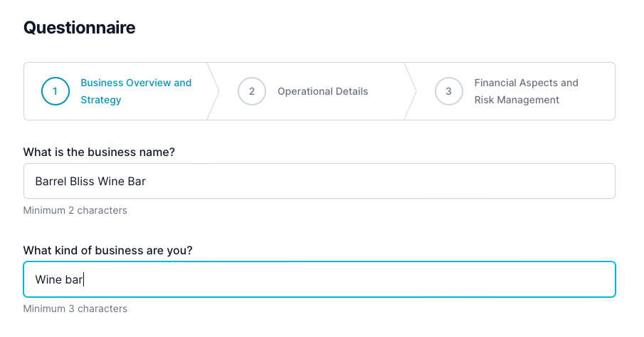Click the 'Minimum 3 characters' hint text
644x337 pixels.
click(x=75, y=309)
